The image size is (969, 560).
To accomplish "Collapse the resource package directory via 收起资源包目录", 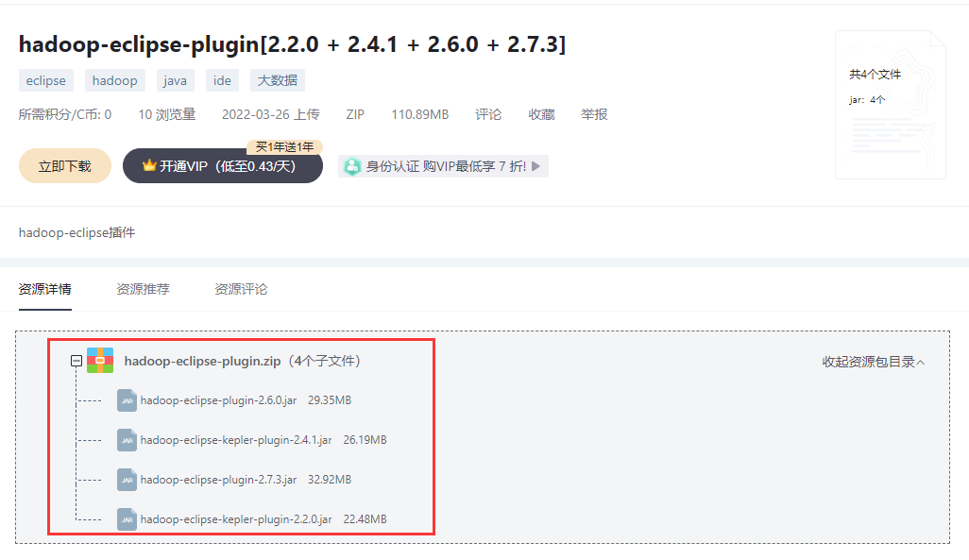I will [x=874, y=363].
